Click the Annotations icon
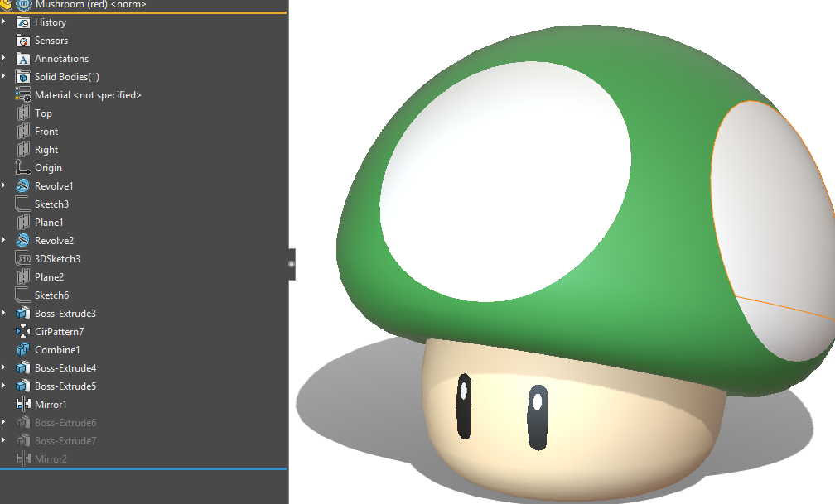The image size is (835, 504). [x=23, y=59]
